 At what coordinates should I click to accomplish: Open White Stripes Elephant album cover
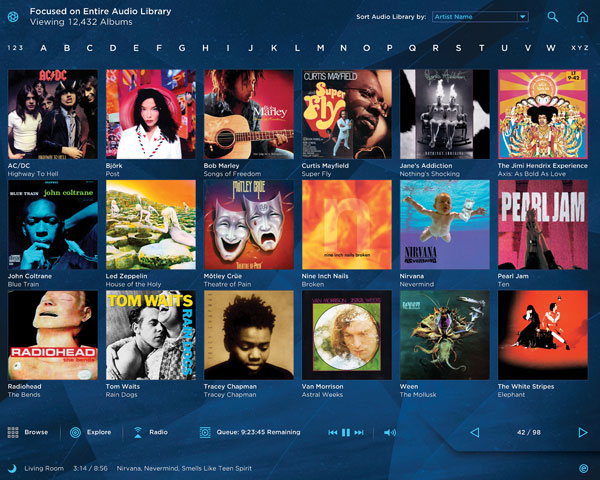tap(543, 335)
